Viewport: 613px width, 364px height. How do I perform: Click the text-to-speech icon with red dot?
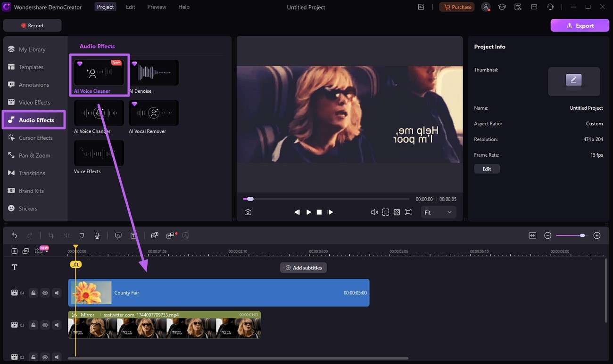point(171,235)
